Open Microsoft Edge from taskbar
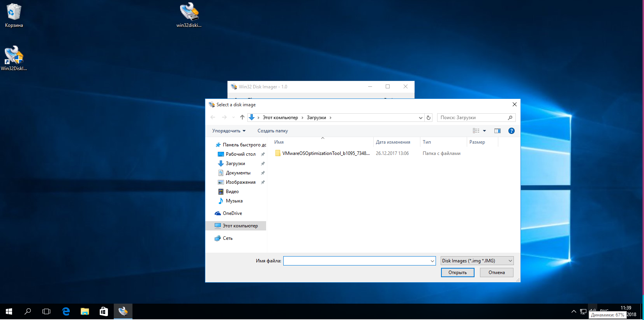Screen dimensions: 644x320 [66, 311]
